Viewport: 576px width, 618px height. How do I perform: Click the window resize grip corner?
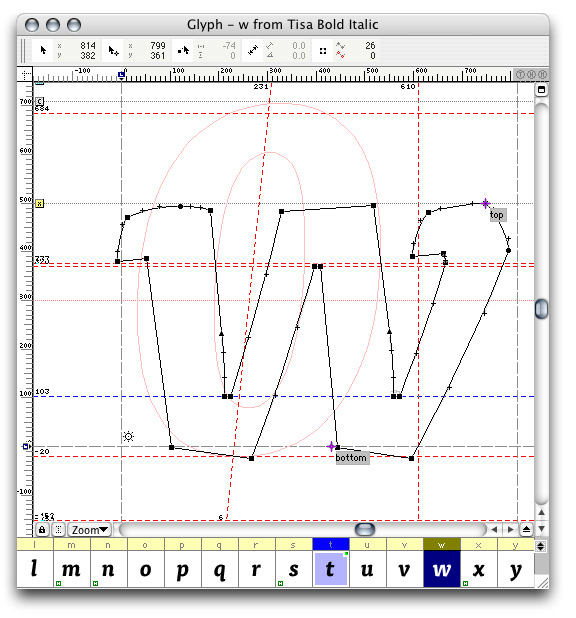(x=542, y=582)
